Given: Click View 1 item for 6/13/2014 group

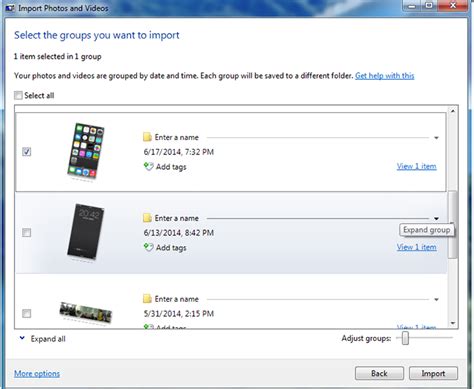Looking at the screenshot, I should click(416, 247).
